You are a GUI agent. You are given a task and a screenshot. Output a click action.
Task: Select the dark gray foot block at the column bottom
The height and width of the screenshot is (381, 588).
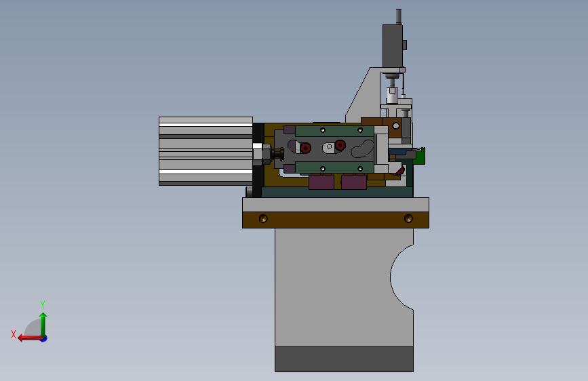point(344,359)
